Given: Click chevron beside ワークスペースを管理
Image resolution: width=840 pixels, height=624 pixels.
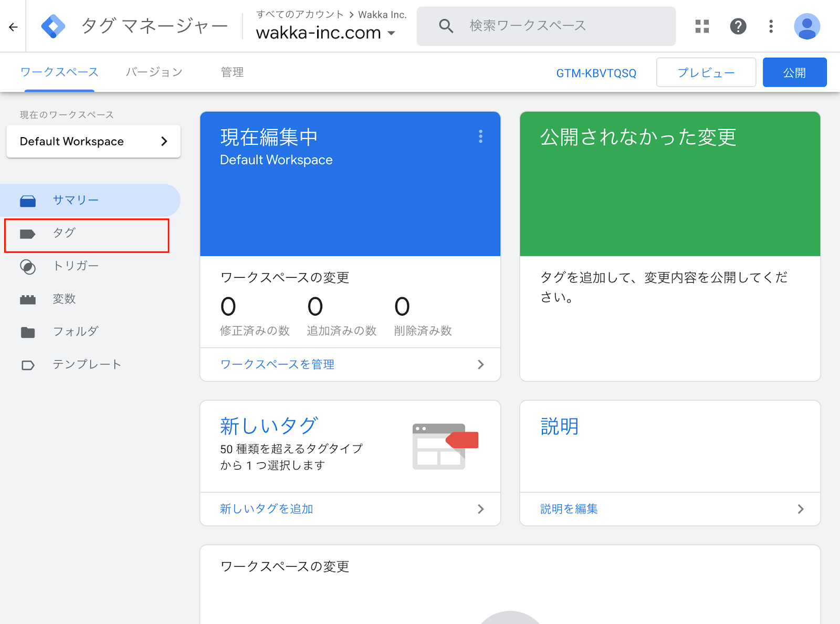Looking at the screenshot, I should point(480,365).
